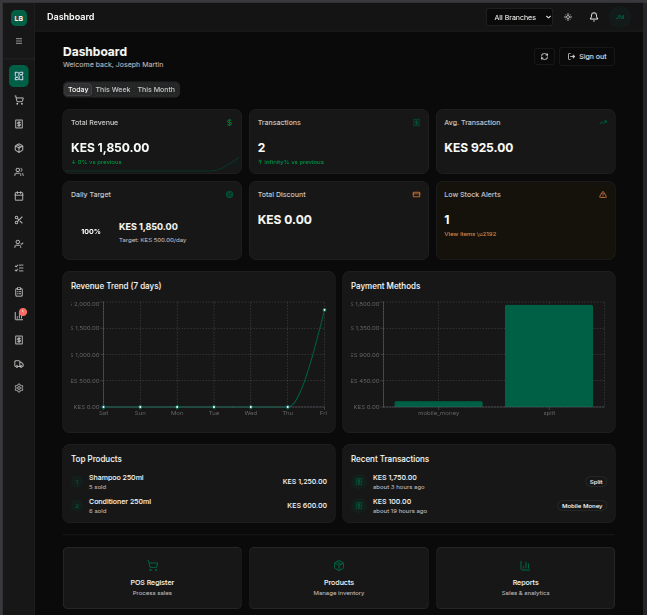Select the Conditioner 250ml product row
The width and height of the screenshot is (647, 615).
(199, 506)
